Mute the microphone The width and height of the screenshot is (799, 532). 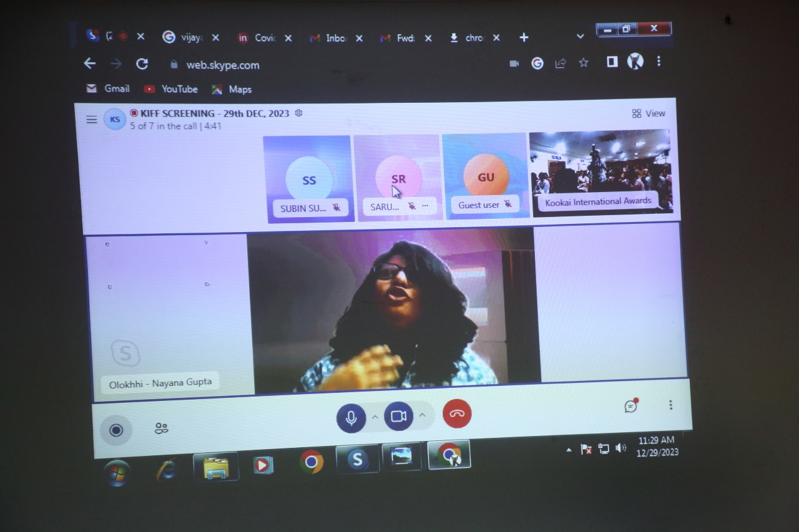[351, 417]
